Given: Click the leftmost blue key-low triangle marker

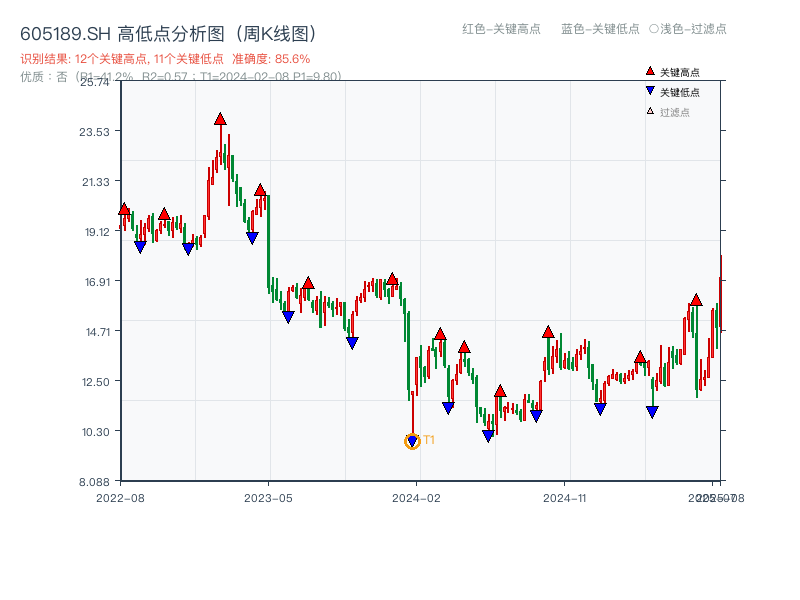Looking at the screenshot, I should 140,247.
